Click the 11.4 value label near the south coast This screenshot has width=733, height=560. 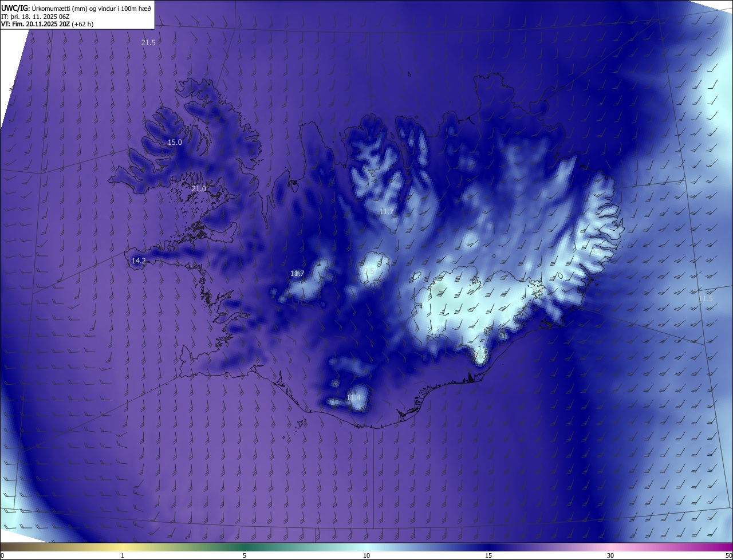[354, 397]
